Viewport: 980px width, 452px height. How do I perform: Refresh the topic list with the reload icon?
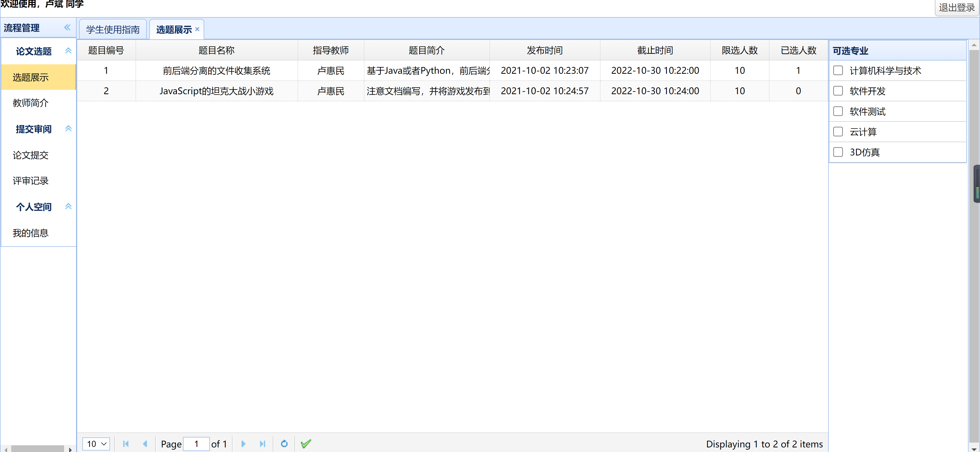(284, 444)
